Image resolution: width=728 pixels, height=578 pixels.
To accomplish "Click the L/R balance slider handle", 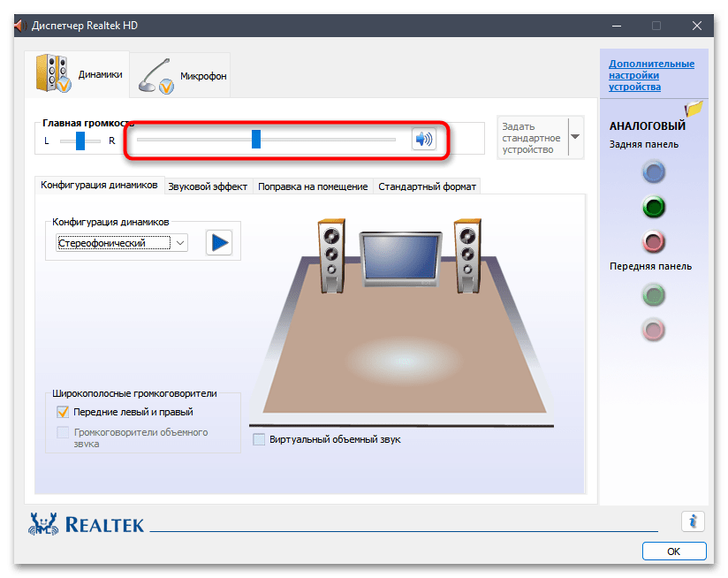I will 80,141.
